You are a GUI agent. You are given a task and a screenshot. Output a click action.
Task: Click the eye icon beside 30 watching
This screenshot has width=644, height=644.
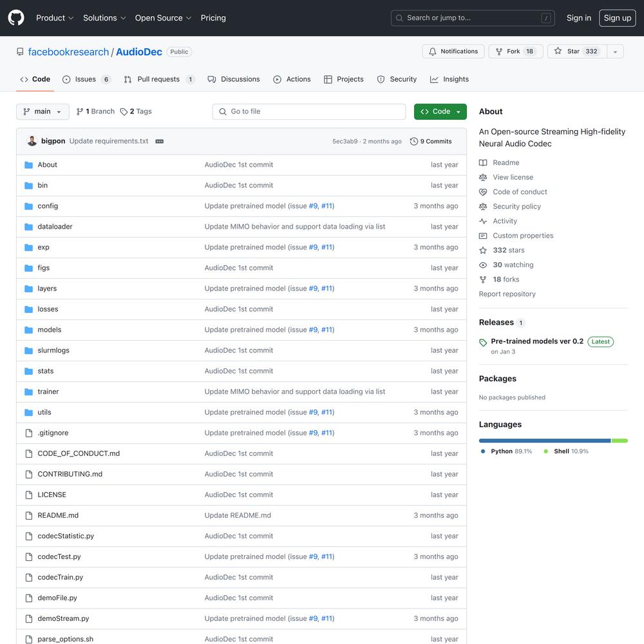[483, 265]
